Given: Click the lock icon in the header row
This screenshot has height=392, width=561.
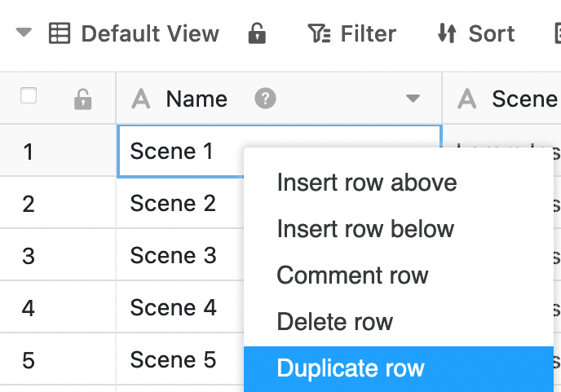Looking at the screenshot, I should pyautogui.click(x=82, y=99).
